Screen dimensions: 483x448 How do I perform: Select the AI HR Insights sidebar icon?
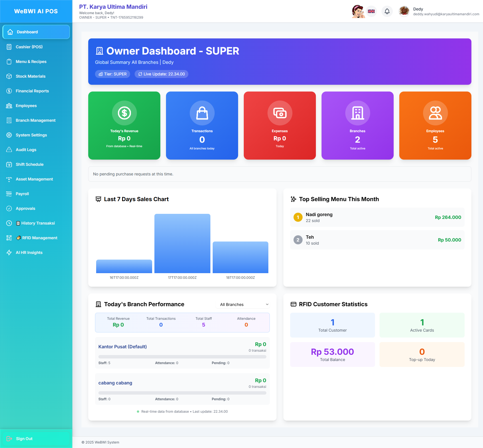[x=9, y=252]
